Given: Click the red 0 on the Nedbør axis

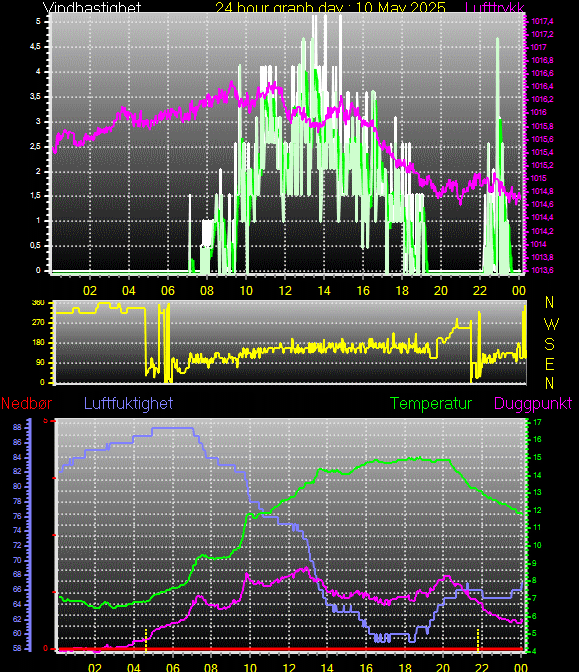Looking at the screenshot, I should [45, 649].
